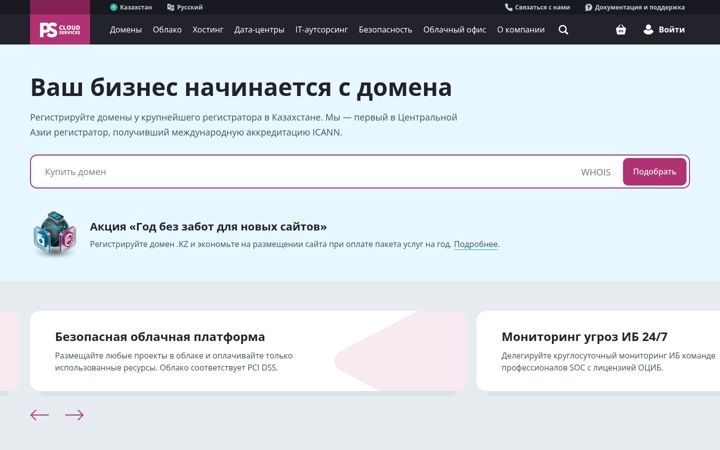The width and height of the screenshot is (720, 450).
Task: Open the О компании menu
Action: pos(521,30)
